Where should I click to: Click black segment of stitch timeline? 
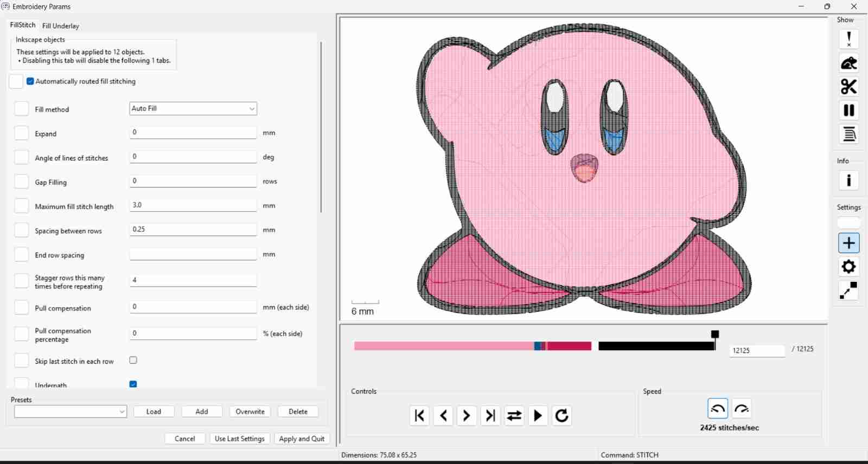click(656, 346)
